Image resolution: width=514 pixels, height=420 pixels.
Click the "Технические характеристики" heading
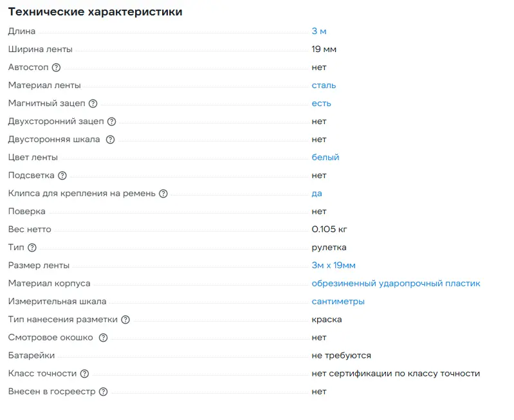[95, 12]
